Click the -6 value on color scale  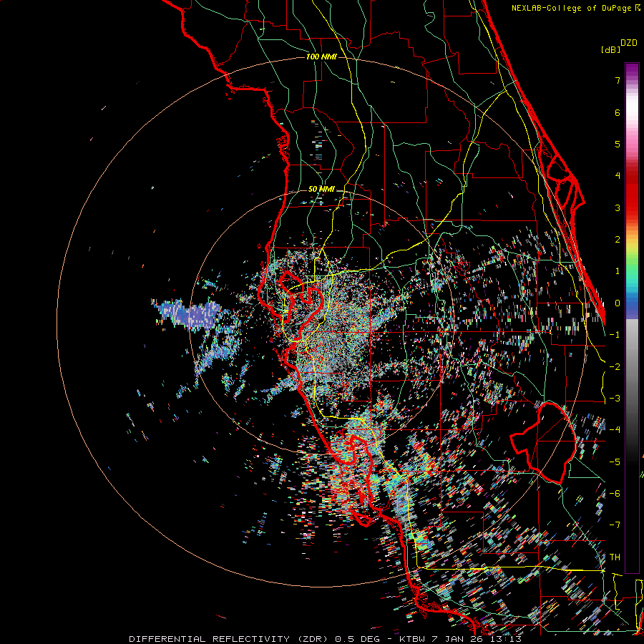615,494
